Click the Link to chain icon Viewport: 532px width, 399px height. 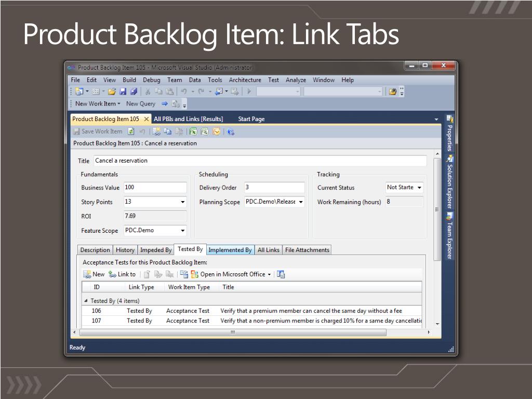tap(112, 274)
